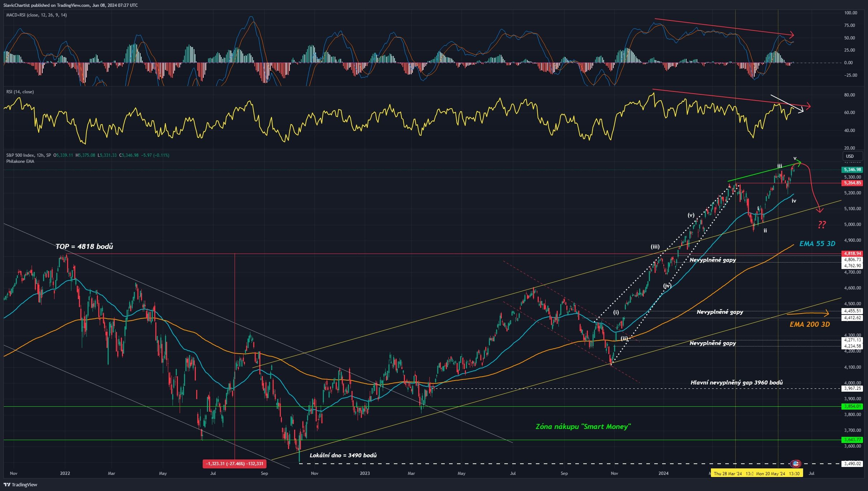Viewport: 868px width, 491px height.
Task: Select the "Lokální dno = 3490 bodů" annotation
Action: 343,455
